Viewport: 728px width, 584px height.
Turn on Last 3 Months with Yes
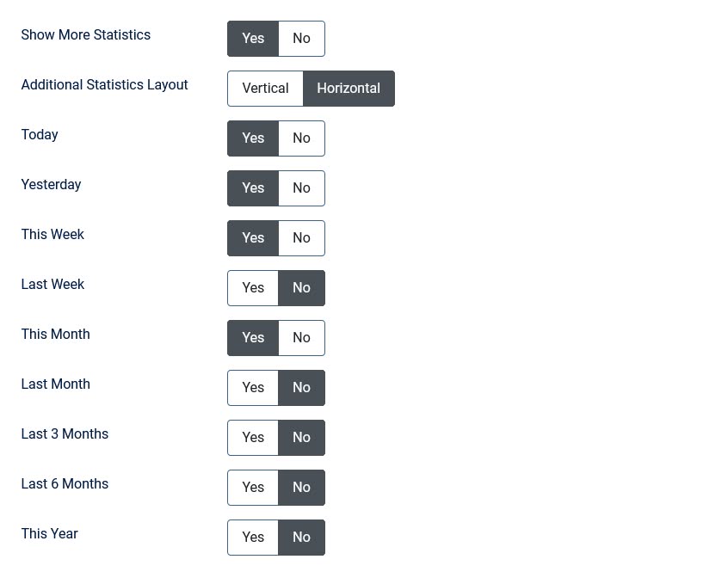coord(253,438)
